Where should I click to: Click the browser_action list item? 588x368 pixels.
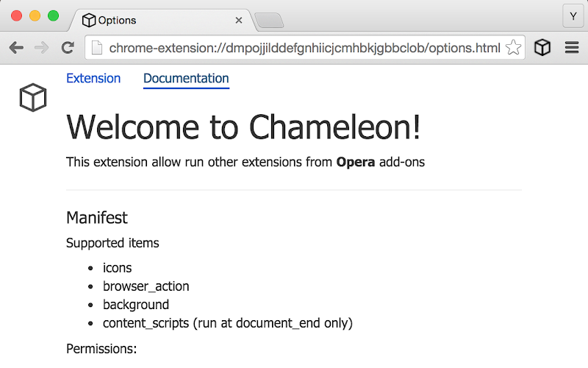146,286
